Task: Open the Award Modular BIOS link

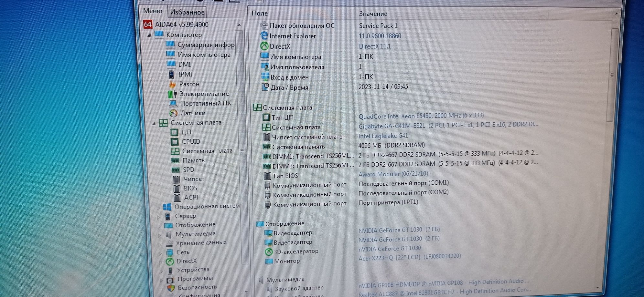Action: [393, 174]
